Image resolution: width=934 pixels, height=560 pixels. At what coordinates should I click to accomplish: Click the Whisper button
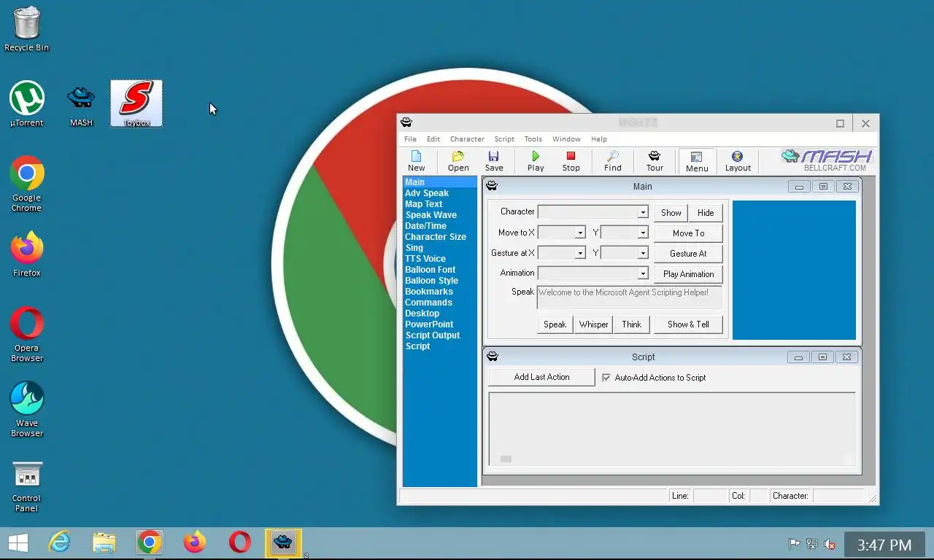(x=593, y=324)
